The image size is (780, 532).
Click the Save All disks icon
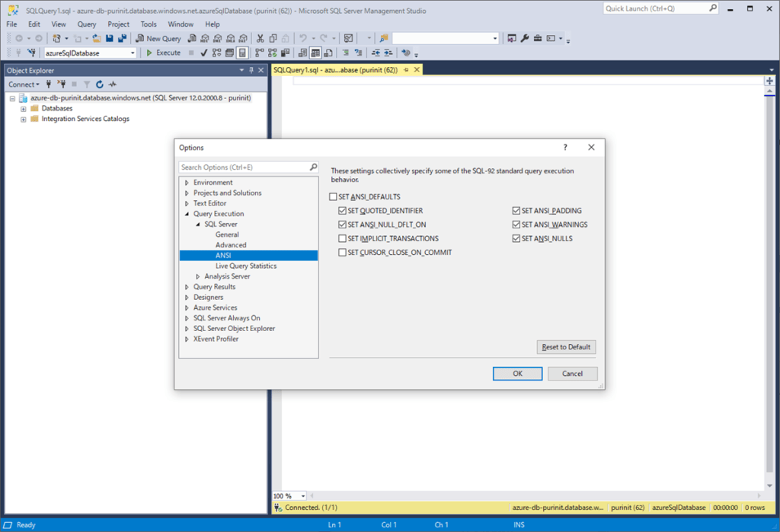[121, 38]
